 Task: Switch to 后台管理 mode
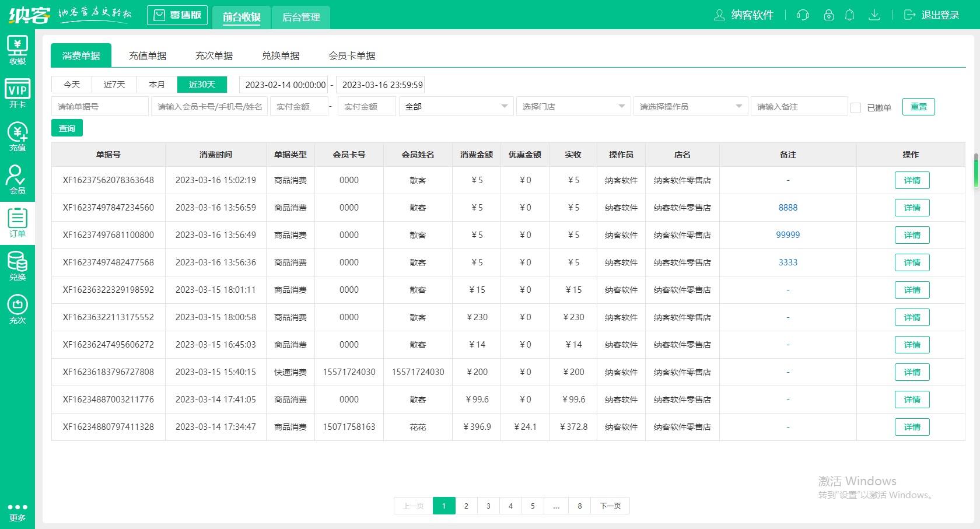click(x=300, y=17)
